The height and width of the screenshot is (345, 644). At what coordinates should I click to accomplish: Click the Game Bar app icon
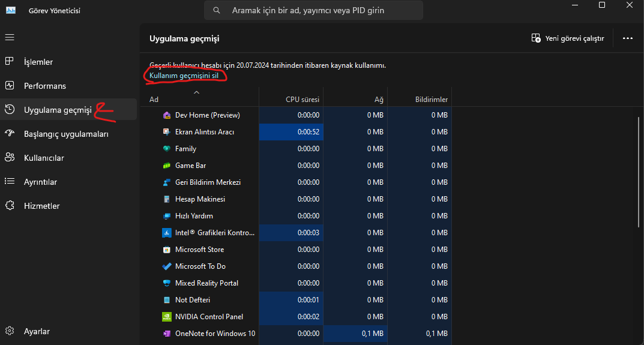pos(166,166)
